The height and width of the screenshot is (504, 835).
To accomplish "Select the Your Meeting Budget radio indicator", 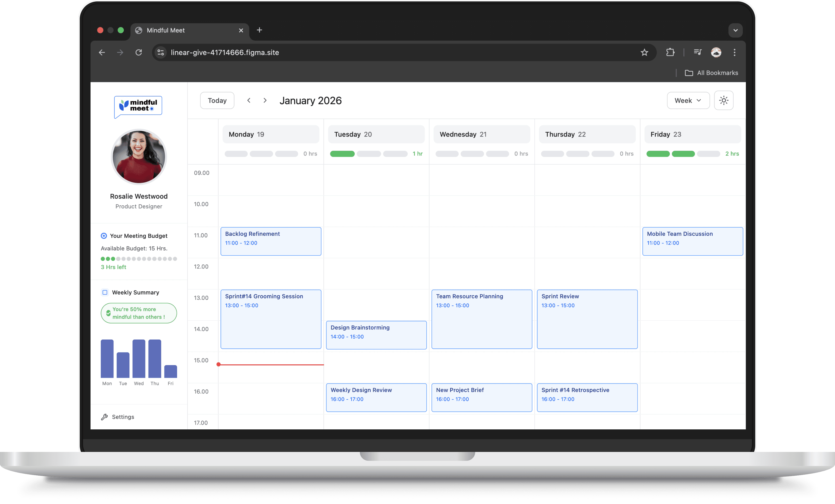I will (104, 236).
